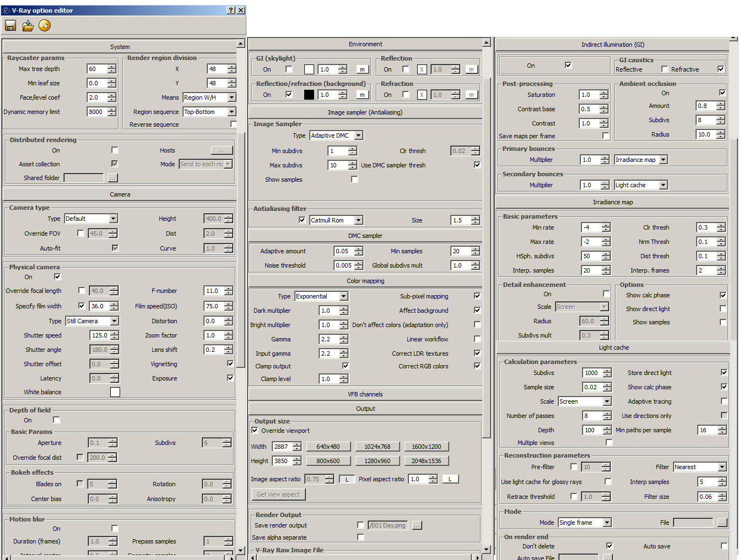The image size is (739, 560).
Task: Open Mode dropdown showing Single frame
Action: pyautogui.click(x=585, y=523)
